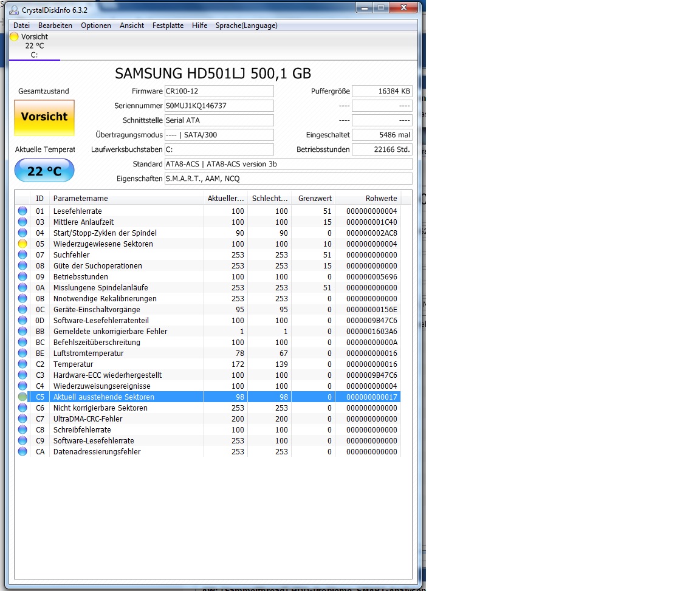The height and width of the screenshot is (591, 700).
Task: Click status icon for Aktuell ausstehende Sektoren
Action: (x=22, y=397)
